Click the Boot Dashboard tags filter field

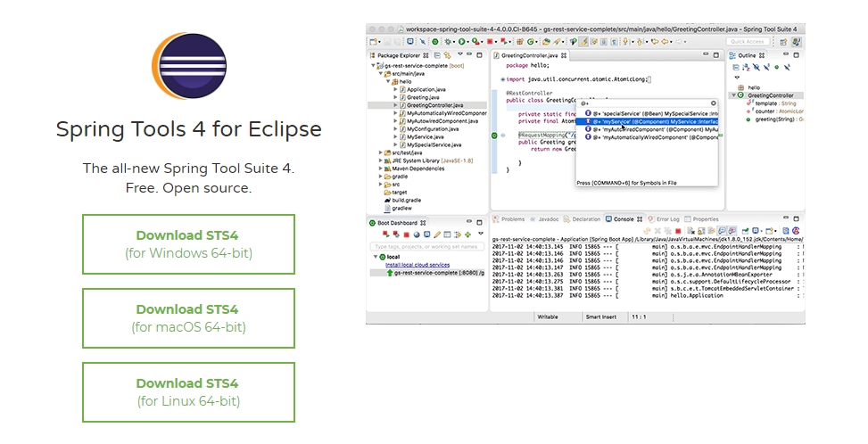click(426, 247)
